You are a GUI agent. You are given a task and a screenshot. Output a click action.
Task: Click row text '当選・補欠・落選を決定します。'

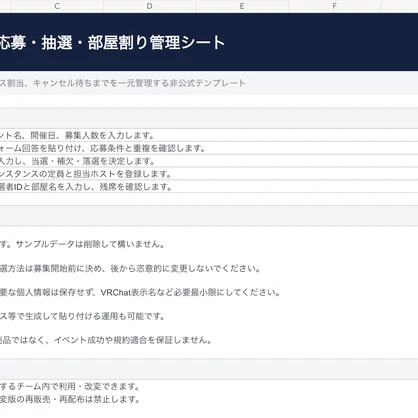point(93,161)
